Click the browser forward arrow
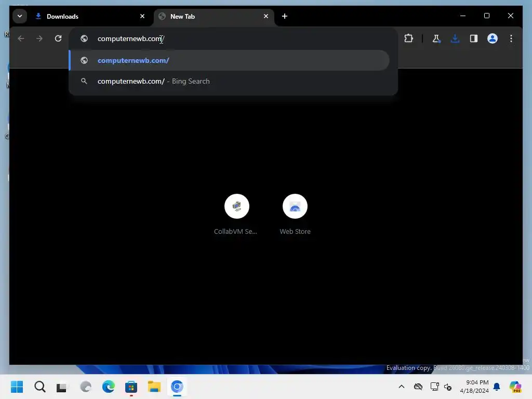The height and width of the screenshot is (399, 532). pos(39,38)
